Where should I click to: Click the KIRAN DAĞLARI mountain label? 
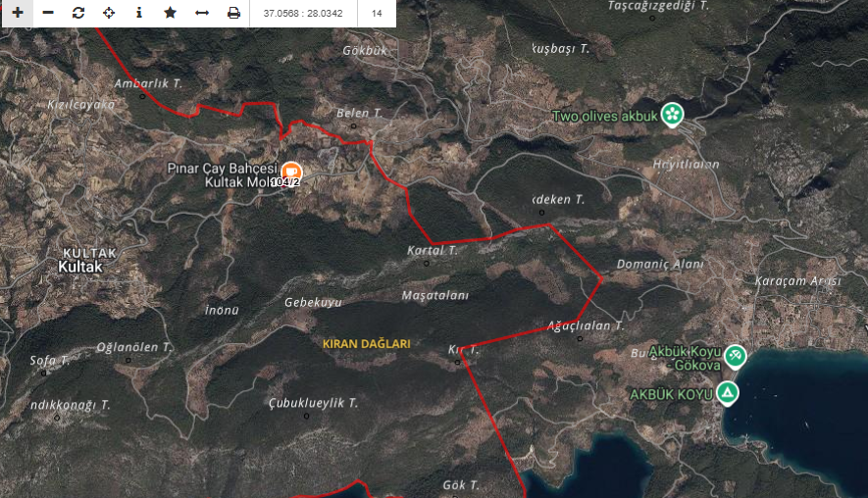coord(366,344)
